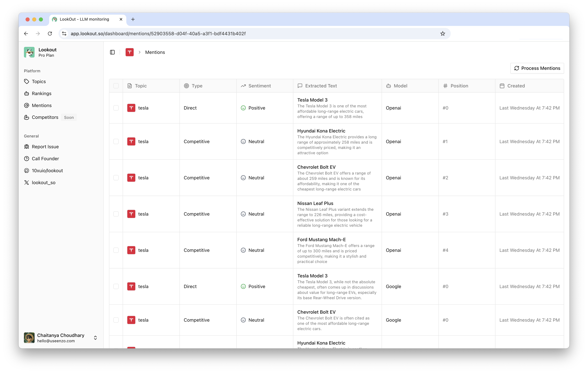Image resolution: width=588 pixels, height=373 pixels.
Task: Check the Nissan Leaf Plus row
Action: point(116,214)
